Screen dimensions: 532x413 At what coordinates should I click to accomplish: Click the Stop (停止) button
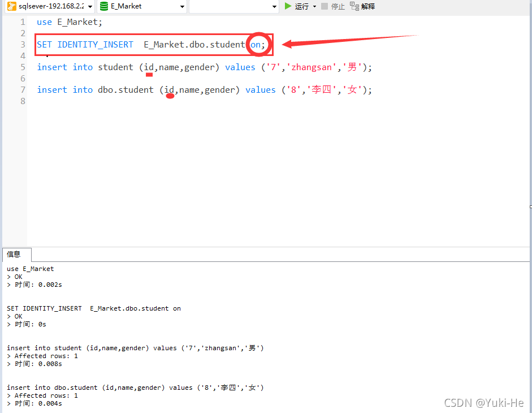pos(333,6)
